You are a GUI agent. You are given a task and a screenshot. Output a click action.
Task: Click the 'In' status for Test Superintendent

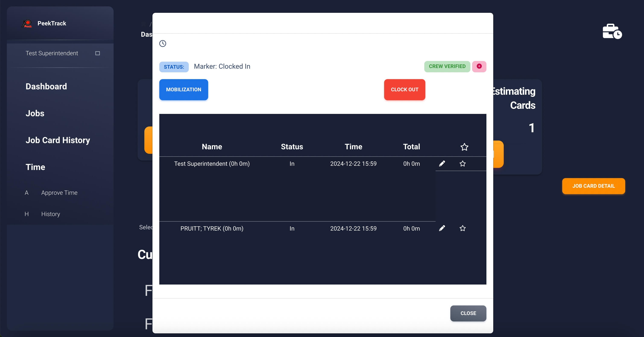pyautogui.click(x=292, y=164)
